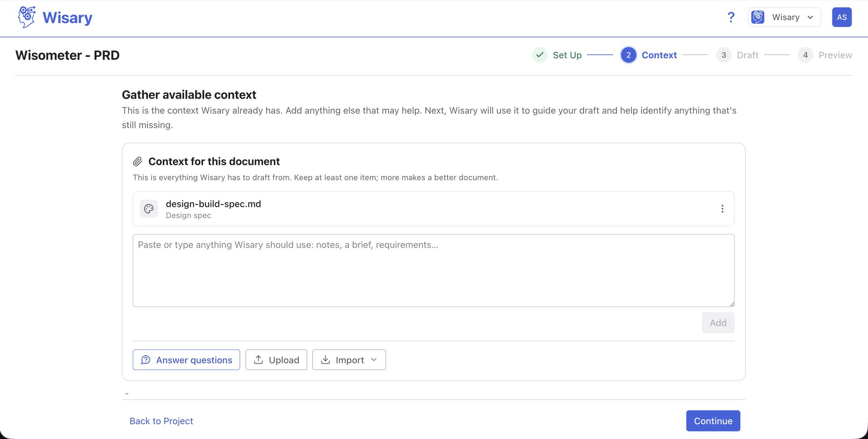Click the step 2 circle badge

628,55
